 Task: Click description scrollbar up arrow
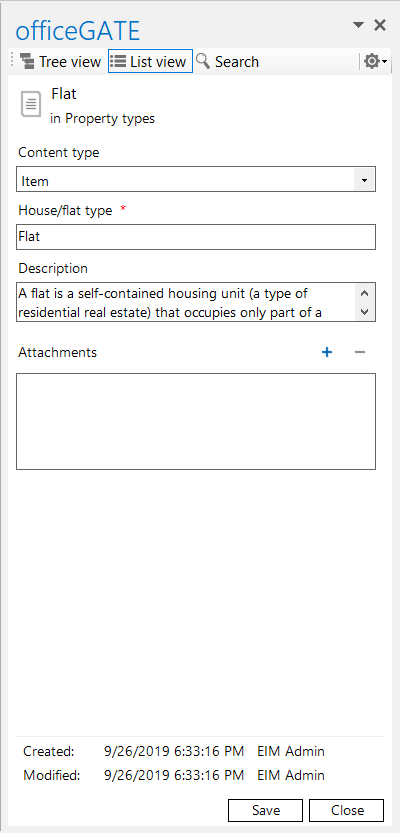[364, 292]
